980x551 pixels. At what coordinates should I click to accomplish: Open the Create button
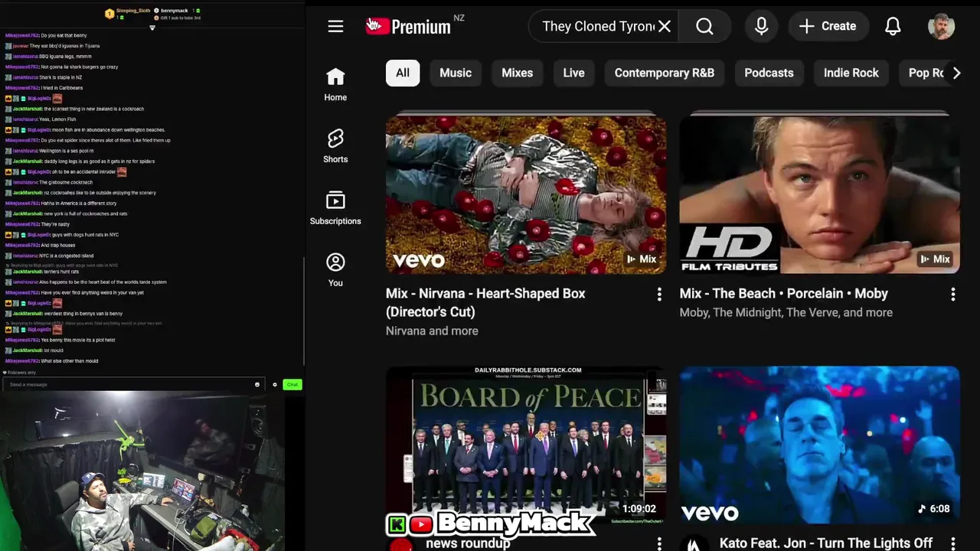828,27
